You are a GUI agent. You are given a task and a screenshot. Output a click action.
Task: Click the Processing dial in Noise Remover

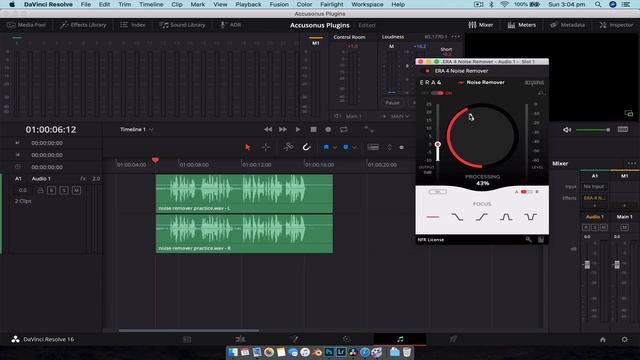(x=482, y=136)
